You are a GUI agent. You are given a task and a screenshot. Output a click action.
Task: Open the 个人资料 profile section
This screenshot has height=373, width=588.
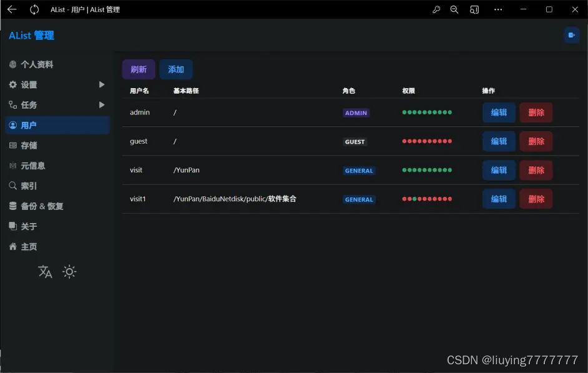click(x=37, y=64)
